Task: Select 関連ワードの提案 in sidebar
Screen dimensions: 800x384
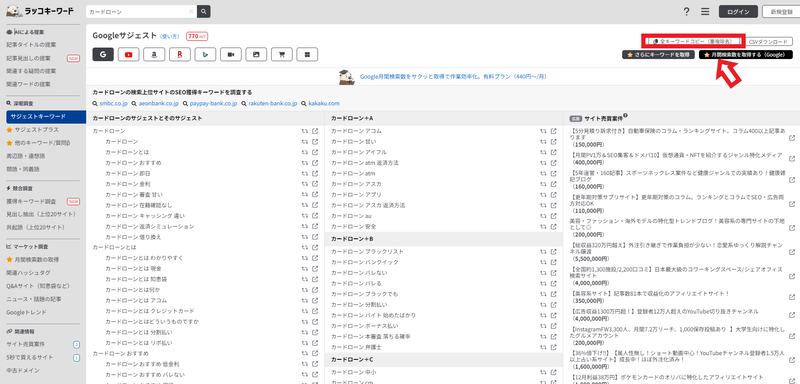Action: pos(29,84)
